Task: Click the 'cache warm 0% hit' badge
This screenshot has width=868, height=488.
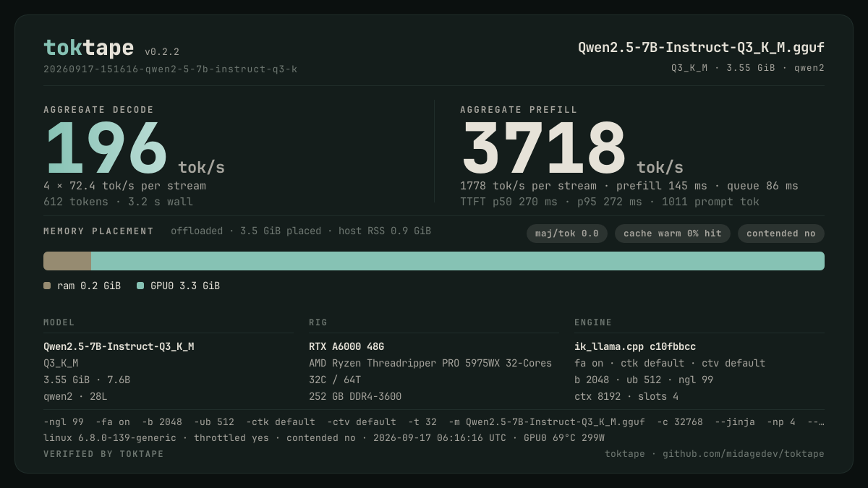Action: [673, 234]
